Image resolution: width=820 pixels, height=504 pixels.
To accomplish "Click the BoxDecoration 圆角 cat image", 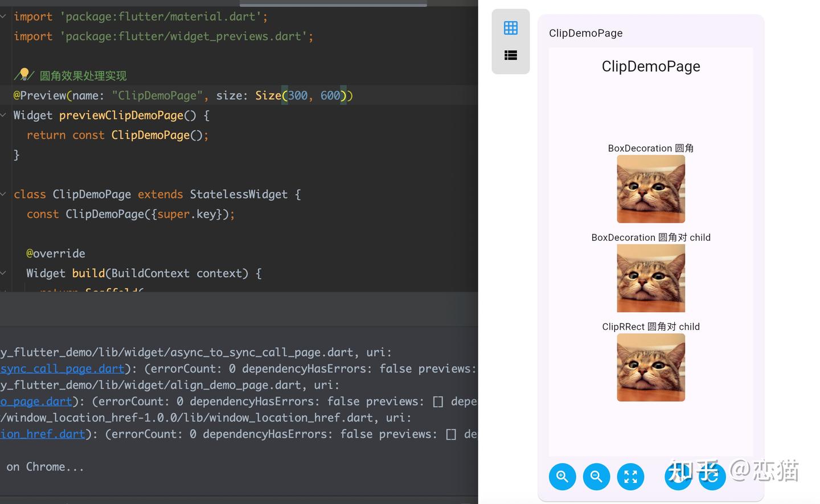I will pos(651,189).
